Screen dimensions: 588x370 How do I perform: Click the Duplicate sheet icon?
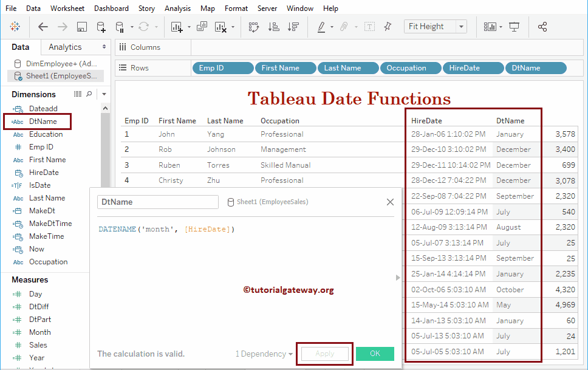tap(202, 27)
